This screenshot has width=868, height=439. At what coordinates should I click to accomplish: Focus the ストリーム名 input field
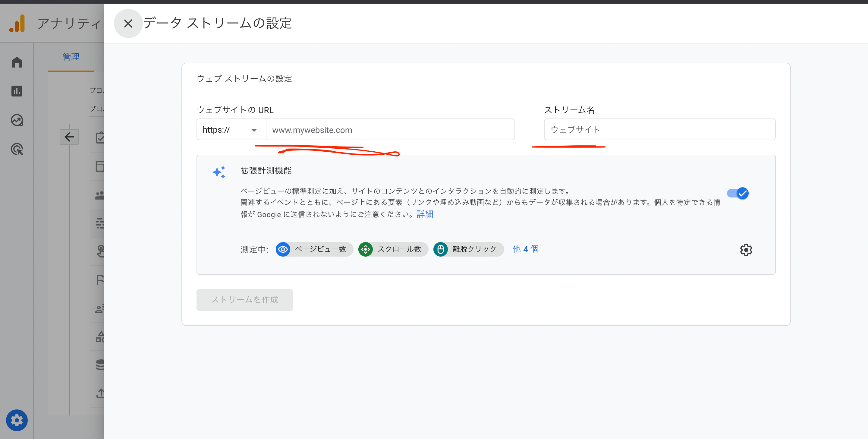659,130
